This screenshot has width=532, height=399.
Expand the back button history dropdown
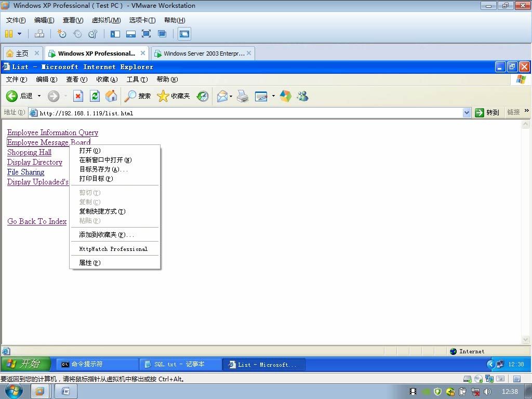[x=39, y=96]
